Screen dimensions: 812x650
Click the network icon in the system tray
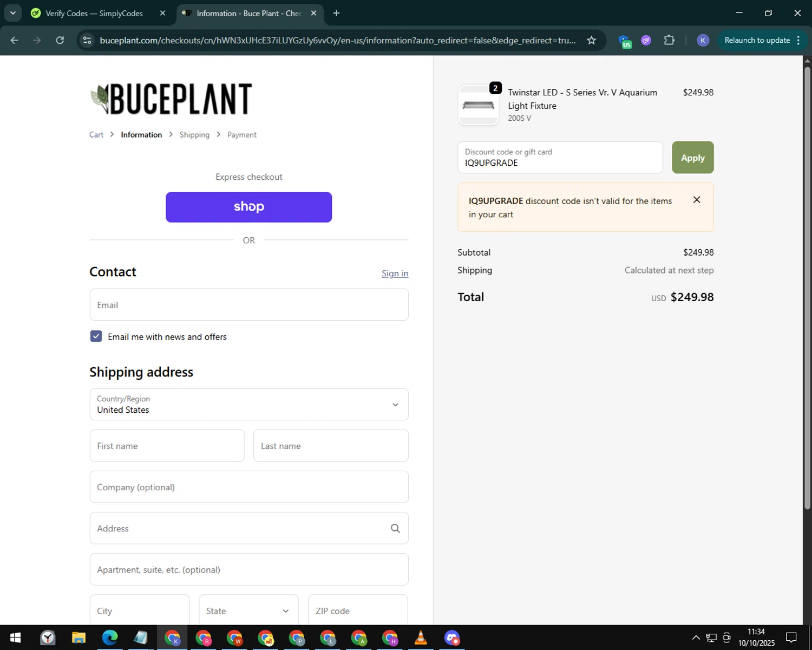click(x=711, y=638)
